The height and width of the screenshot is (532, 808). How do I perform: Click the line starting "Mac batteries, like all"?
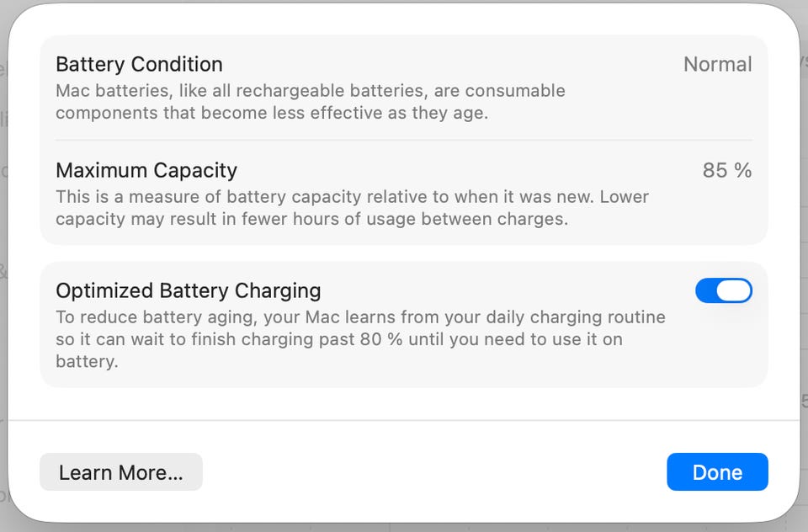310,90
